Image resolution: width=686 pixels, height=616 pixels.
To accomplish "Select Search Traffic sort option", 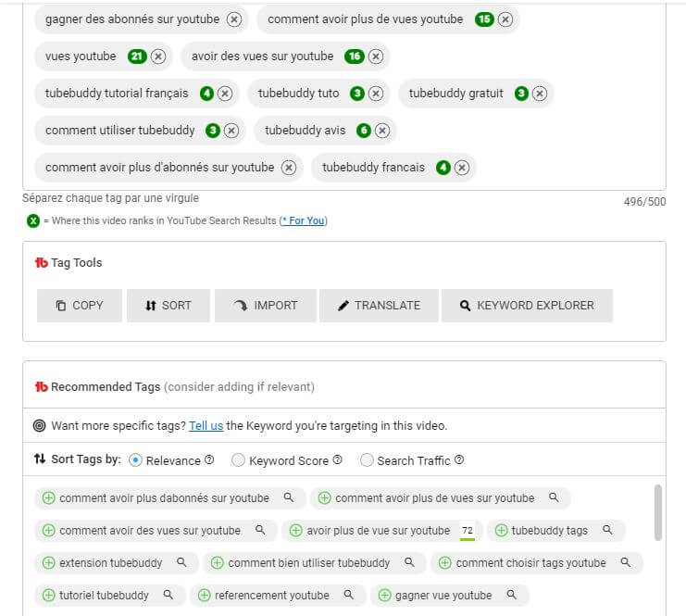I will (367, 460).
